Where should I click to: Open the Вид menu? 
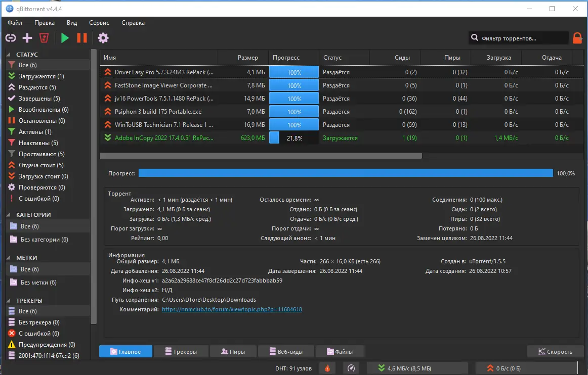[72, 22]
